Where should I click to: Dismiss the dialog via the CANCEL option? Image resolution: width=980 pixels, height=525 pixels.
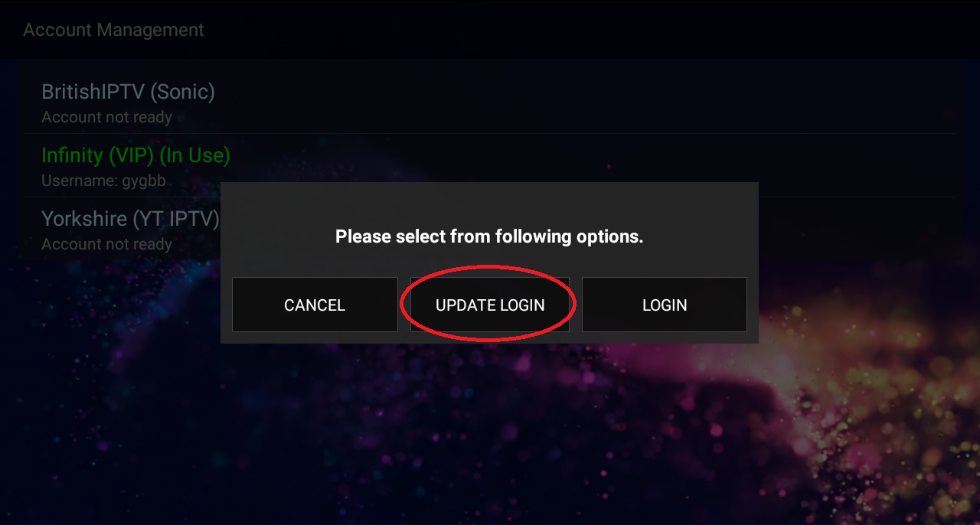(x=315, y=305)
